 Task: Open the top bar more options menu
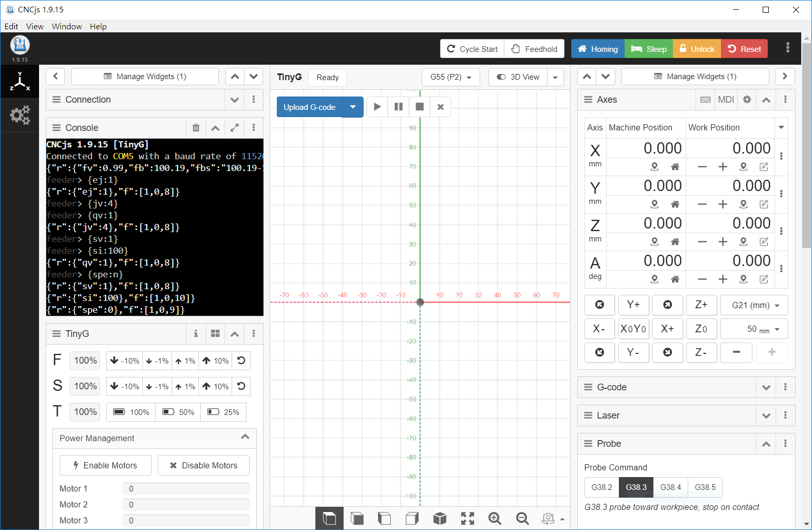[x=787, y=48]
